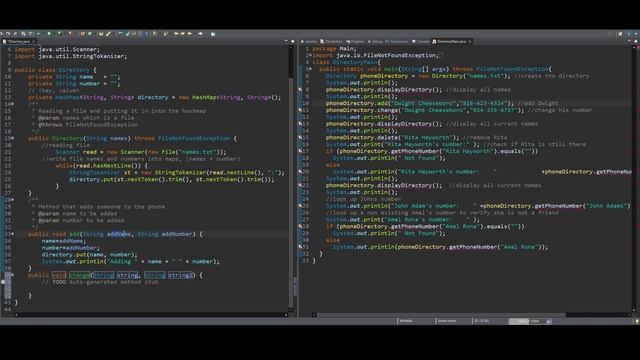Click the boxed change method name

pyautogui.click(x=79, y=275)
